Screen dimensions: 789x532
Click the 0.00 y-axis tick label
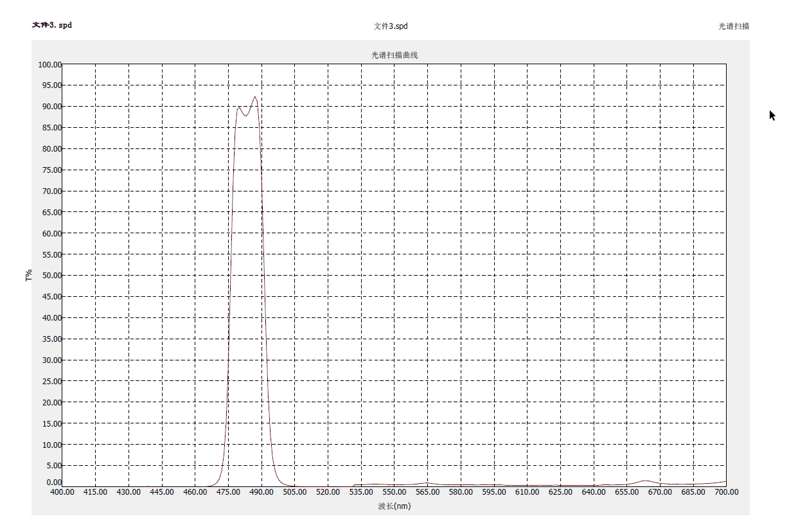pyautogui.click(x=53, y=483)
